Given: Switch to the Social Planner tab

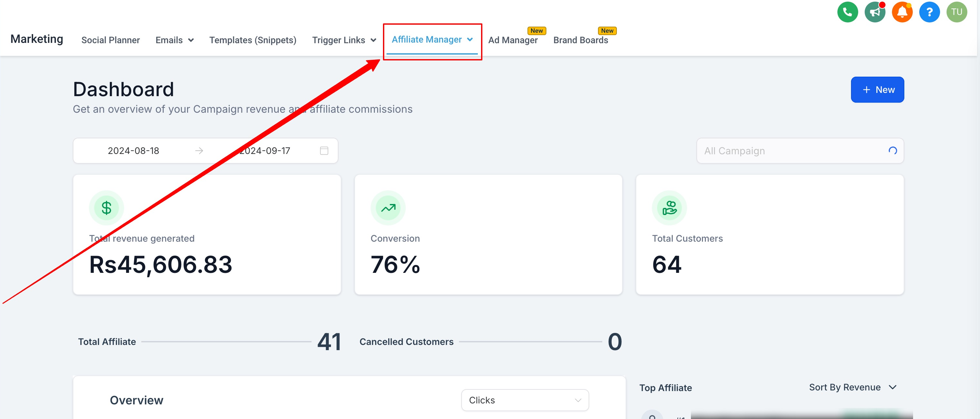Looking at the screenshot, I should 110,40.
